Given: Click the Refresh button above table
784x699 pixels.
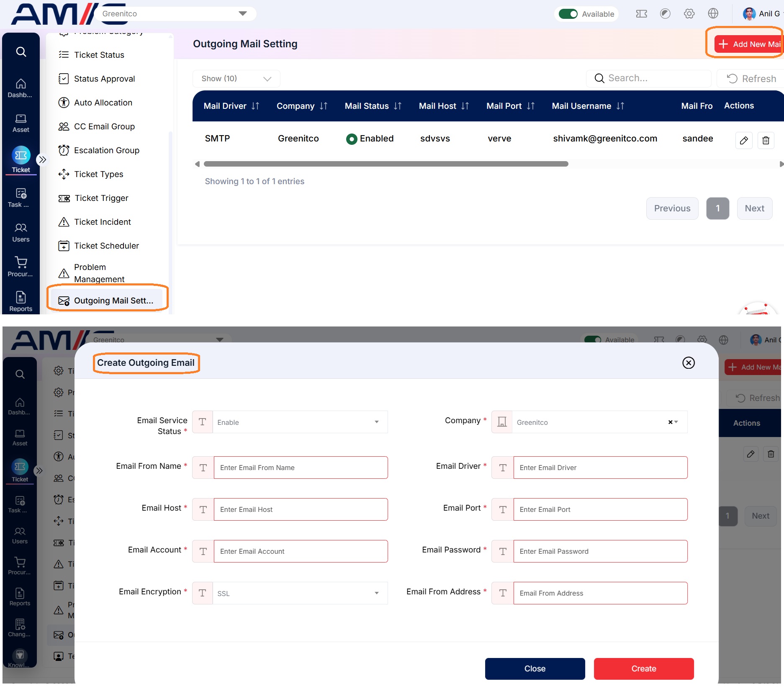Looking at the screenshot, I should [x=751, y=79].
